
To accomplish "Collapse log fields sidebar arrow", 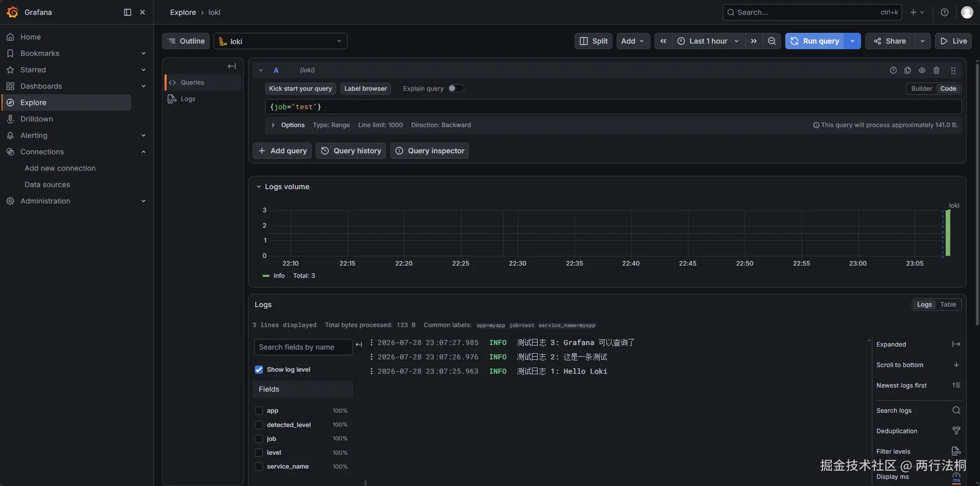I will (359, 345).
